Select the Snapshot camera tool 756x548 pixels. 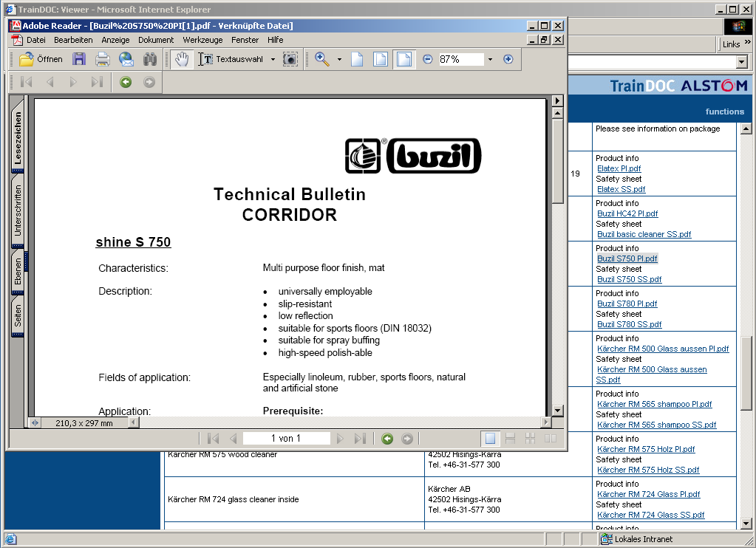coord(290,59)
